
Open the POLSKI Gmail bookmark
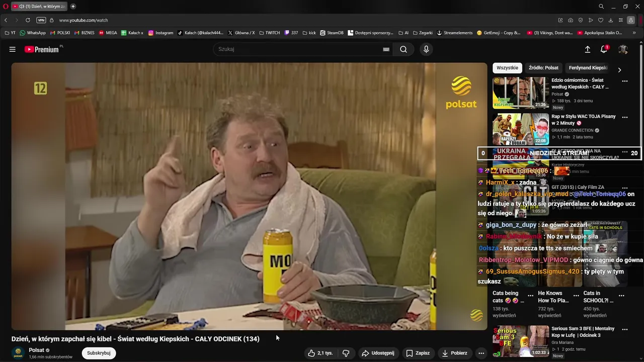point(60,33)
